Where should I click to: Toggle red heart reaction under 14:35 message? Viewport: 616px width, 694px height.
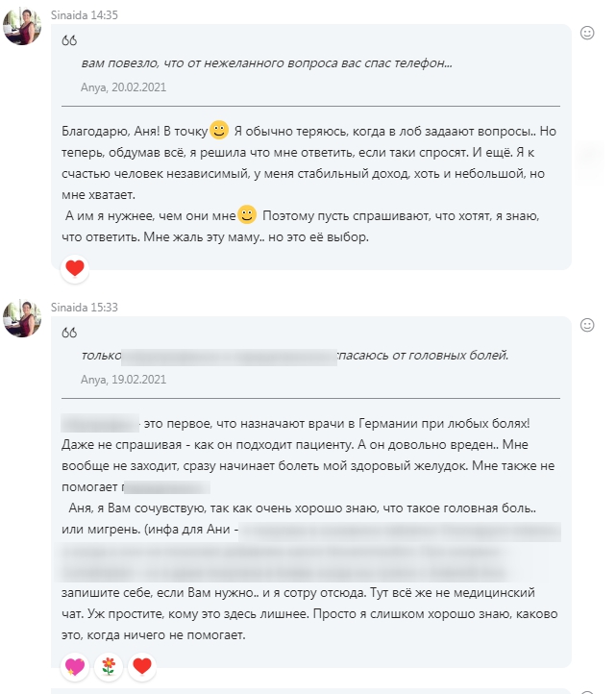point(75,268)
